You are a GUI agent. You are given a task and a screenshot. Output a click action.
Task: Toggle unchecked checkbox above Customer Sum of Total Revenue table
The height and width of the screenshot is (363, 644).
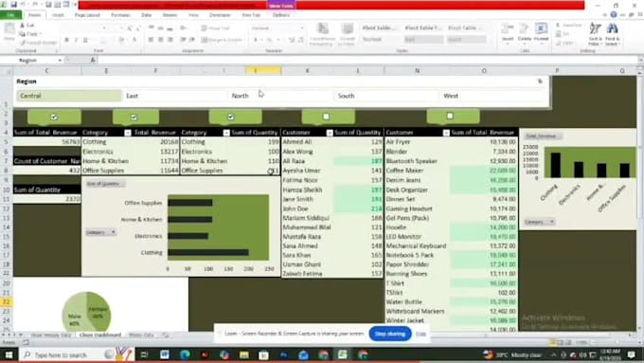coord(450,117)
